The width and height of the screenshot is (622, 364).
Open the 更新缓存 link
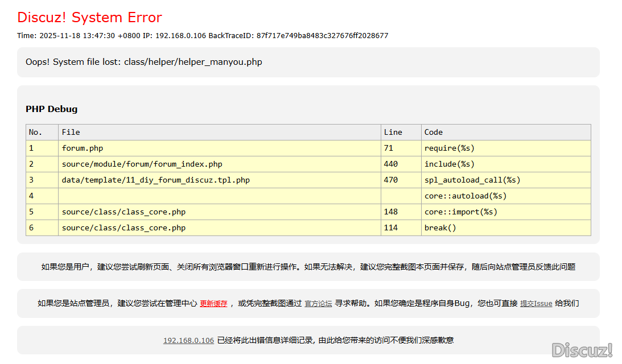click(213, 304)
